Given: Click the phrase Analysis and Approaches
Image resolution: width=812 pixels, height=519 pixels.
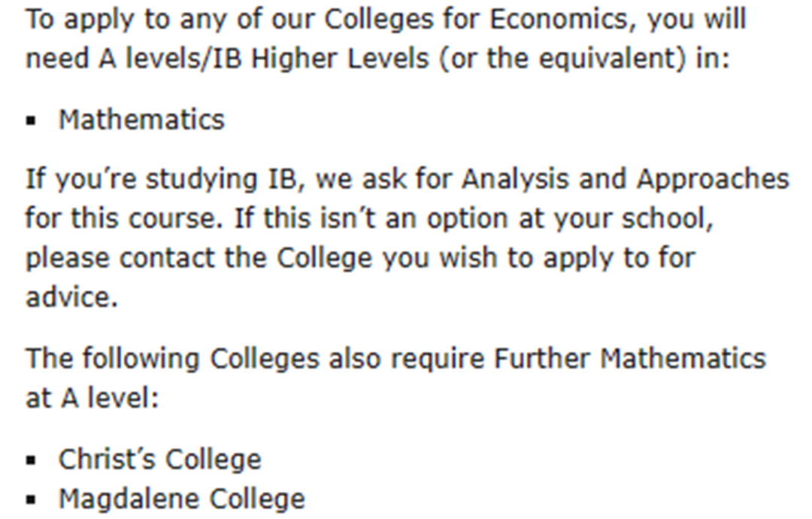Looking at the screenshot, I should pyautogui.click(x=626, y=180).
